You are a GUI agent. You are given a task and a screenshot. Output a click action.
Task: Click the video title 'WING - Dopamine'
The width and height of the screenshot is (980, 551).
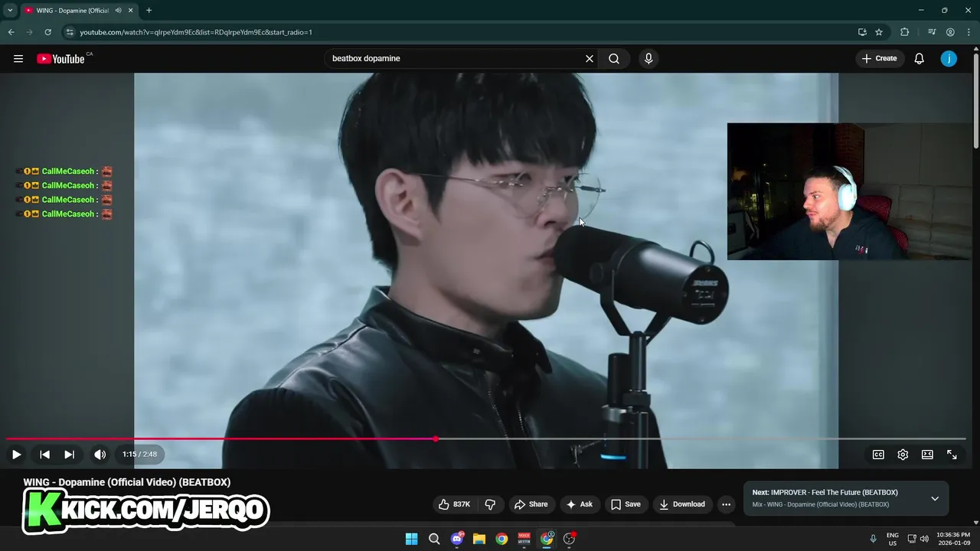tap(127, 482)
